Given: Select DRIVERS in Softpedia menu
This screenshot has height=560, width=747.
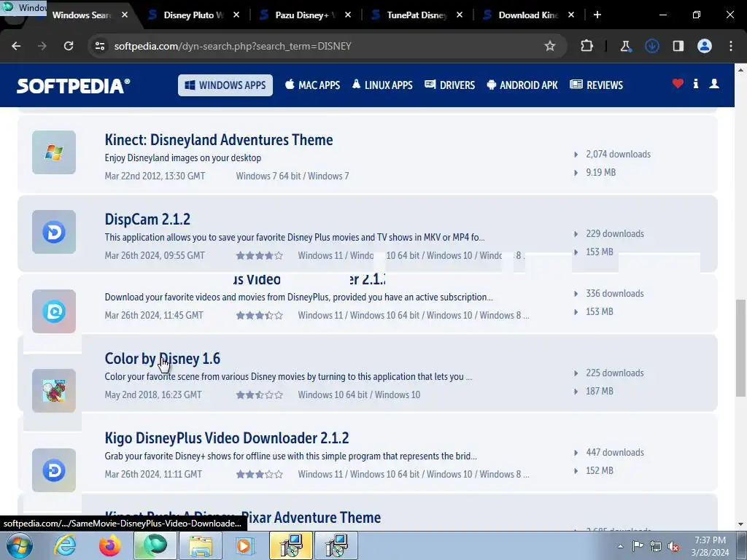Looking at the screenshot, I should click(449, 85).
